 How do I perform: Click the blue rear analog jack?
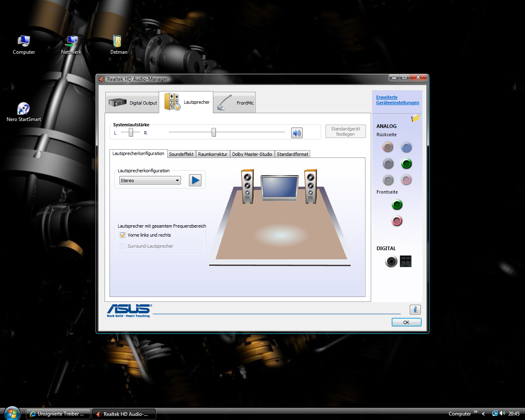406,147
